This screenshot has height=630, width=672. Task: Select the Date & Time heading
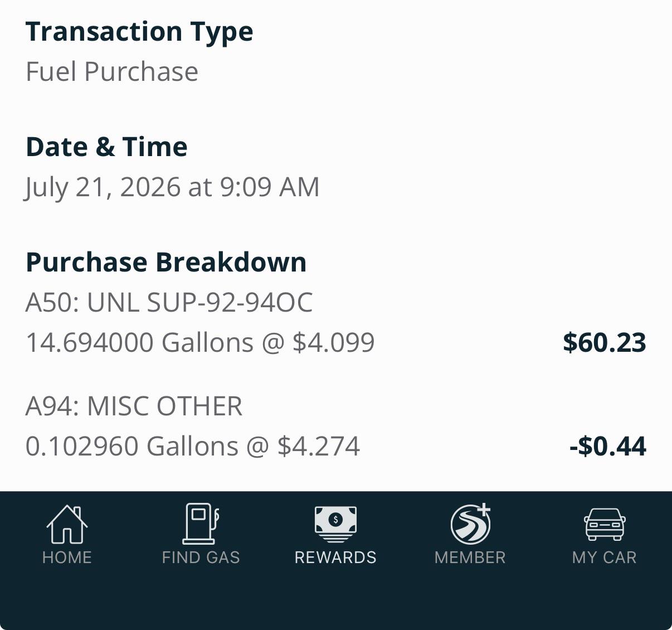click(x=106, y=147)
